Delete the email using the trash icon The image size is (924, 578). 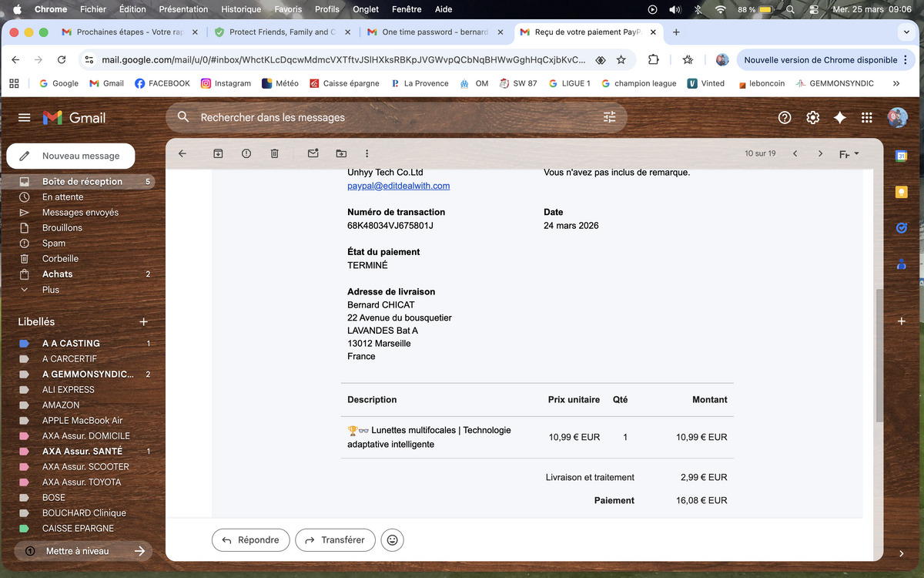tap(274, 153)
